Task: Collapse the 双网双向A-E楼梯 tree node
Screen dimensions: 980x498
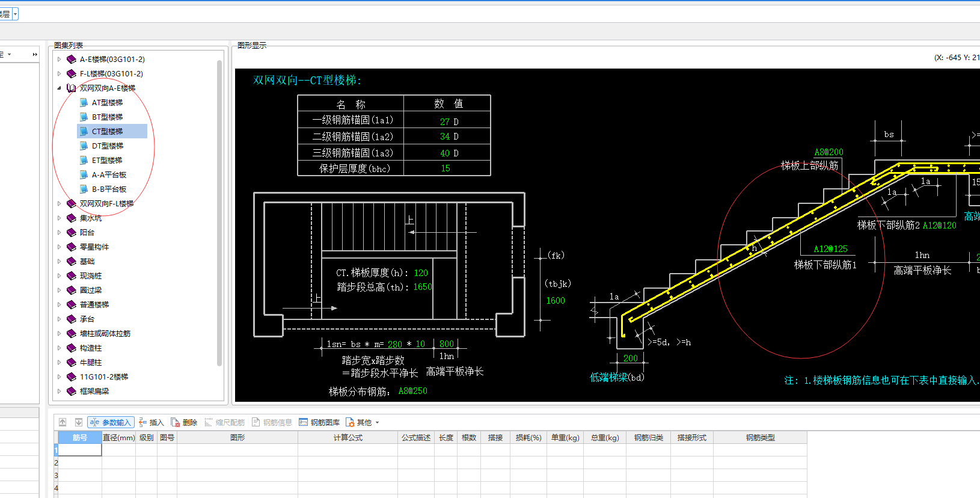Action: pyautogui.click(x=59, y=88)
